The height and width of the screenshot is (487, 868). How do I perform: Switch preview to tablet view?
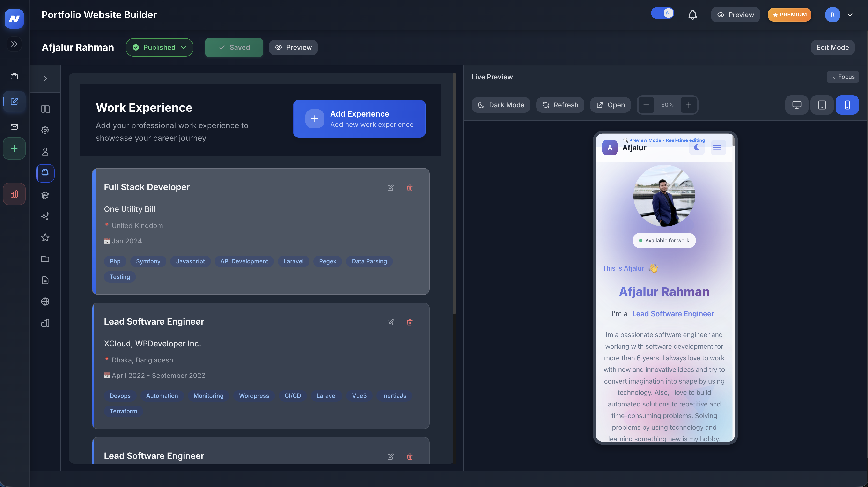(x=822, y=105)
